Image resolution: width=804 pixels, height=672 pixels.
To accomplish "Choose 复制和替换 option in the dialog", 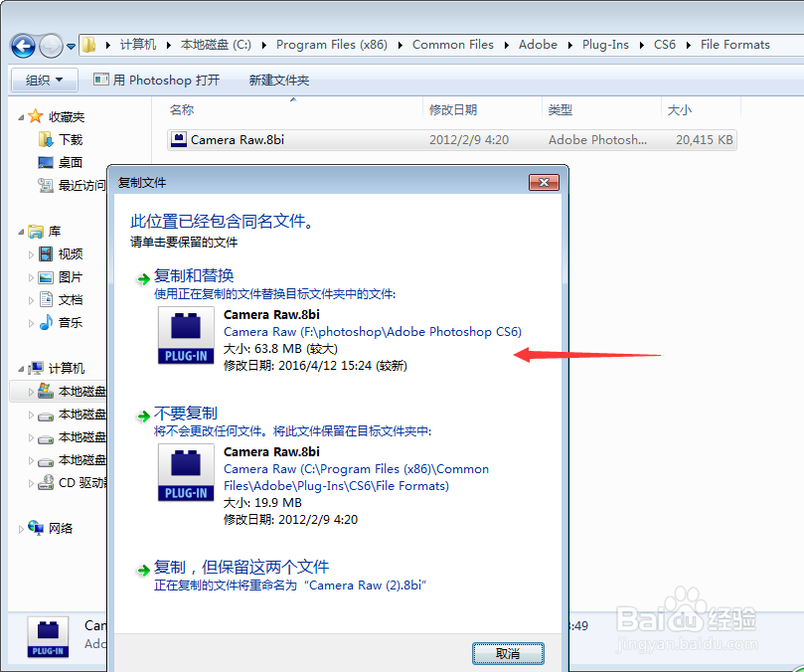I will [194, 276].
